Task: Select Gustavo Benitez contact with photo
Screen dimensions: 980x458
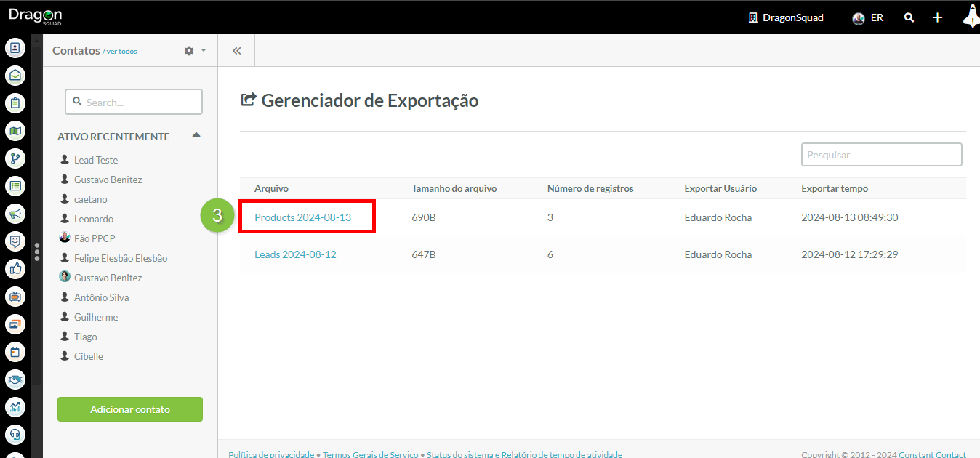Action: (x=108, y=278)
